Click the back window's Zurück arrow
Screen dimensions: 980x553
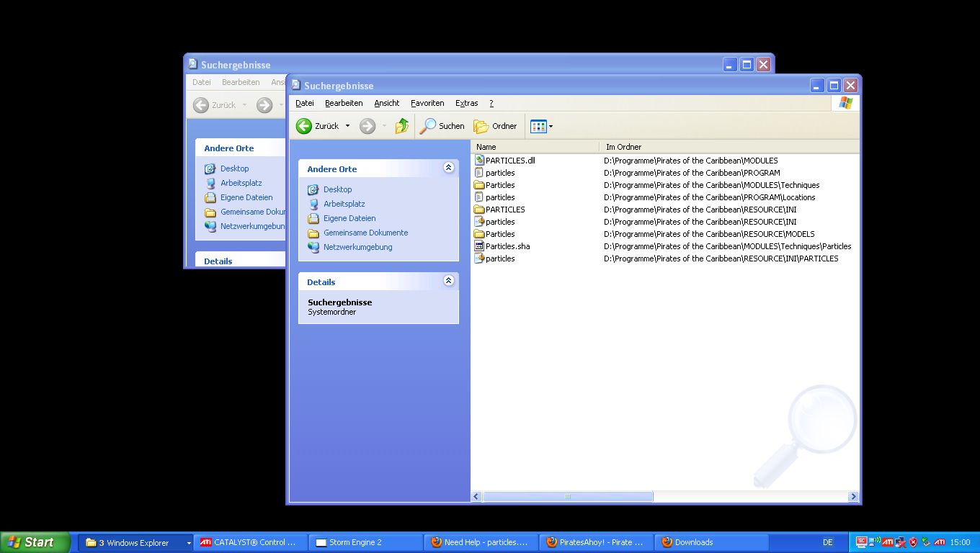pyautogui.click(x=201, y=105)
